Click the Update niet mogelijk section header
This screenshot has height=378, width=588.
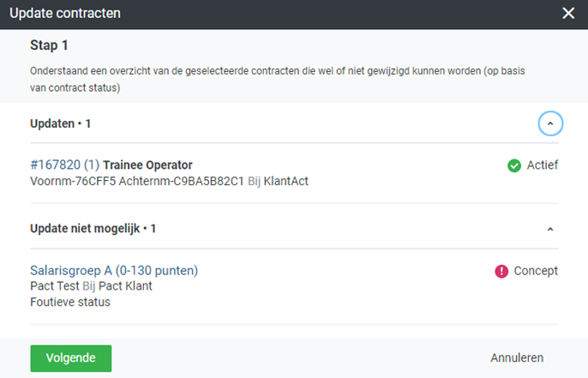(93, 229)
